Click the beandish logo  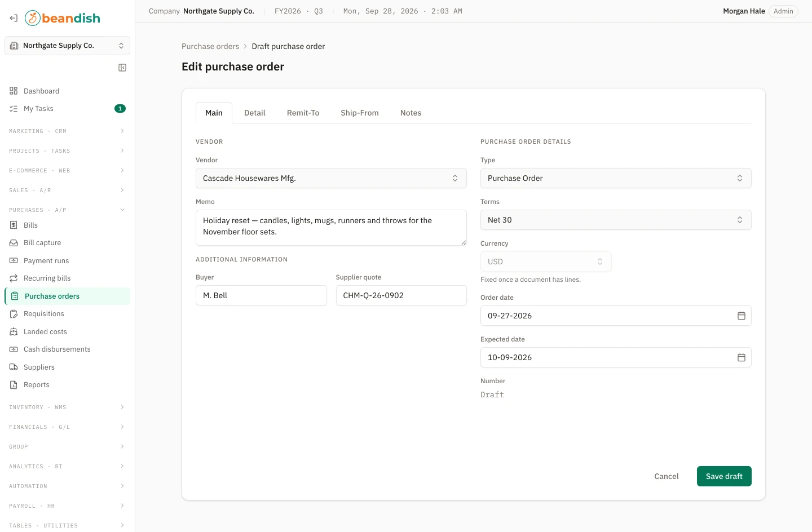(x=63, y=18)
